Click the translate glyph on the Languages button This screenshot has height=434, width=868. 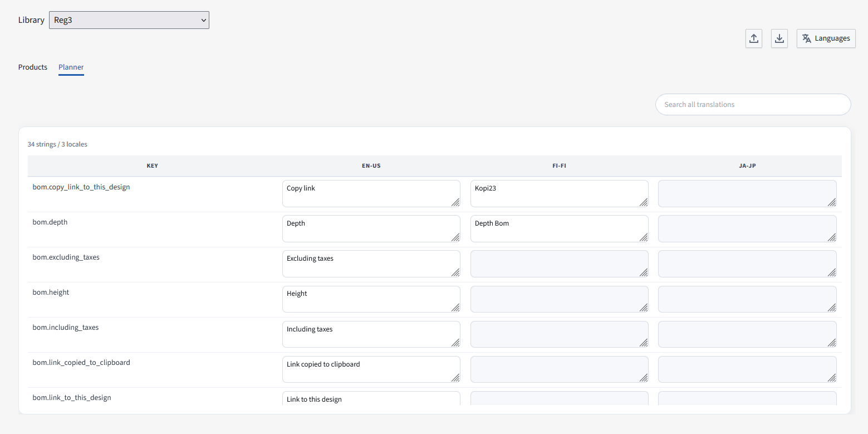(807, 38)
